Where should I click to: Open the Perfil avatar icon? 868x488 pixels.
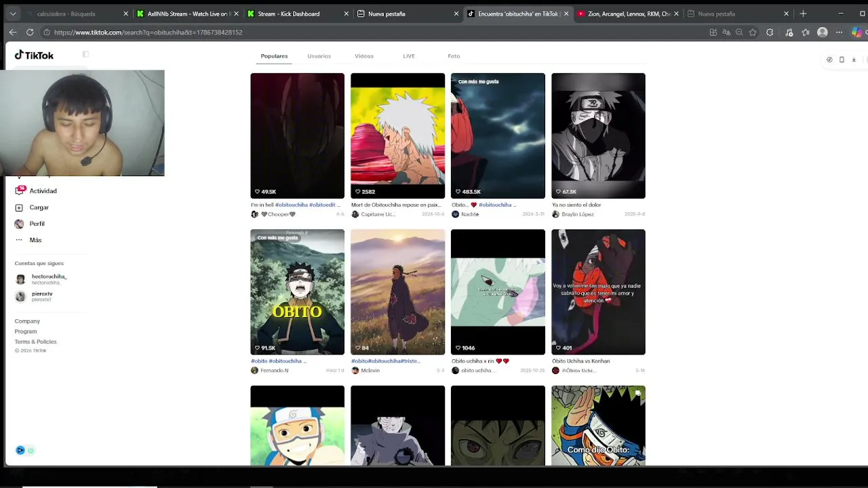coord(19,224)
